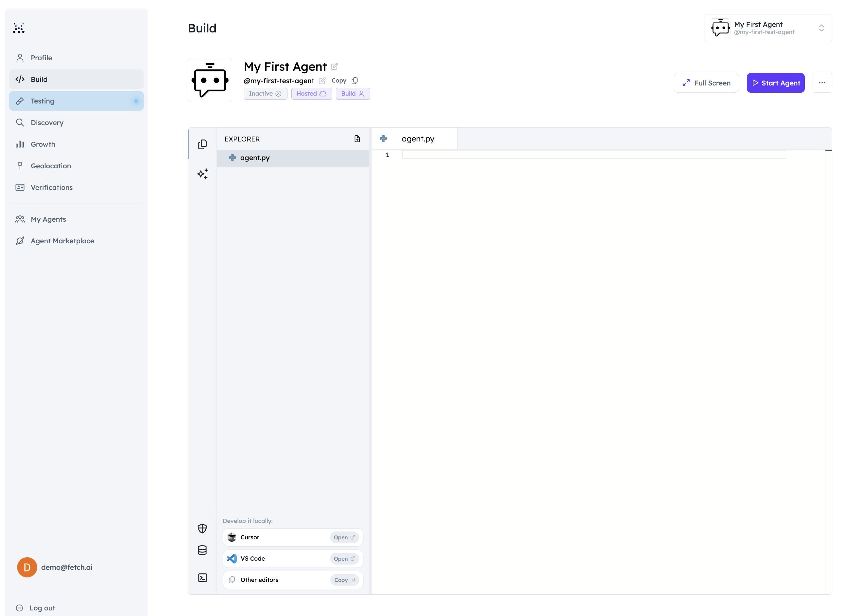Open Agent Marketplace

(x=76, y=241)
